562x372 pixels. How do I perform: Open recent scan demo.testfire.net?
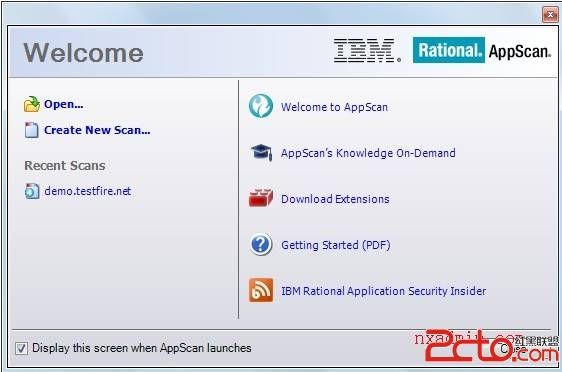pos(88,191)
